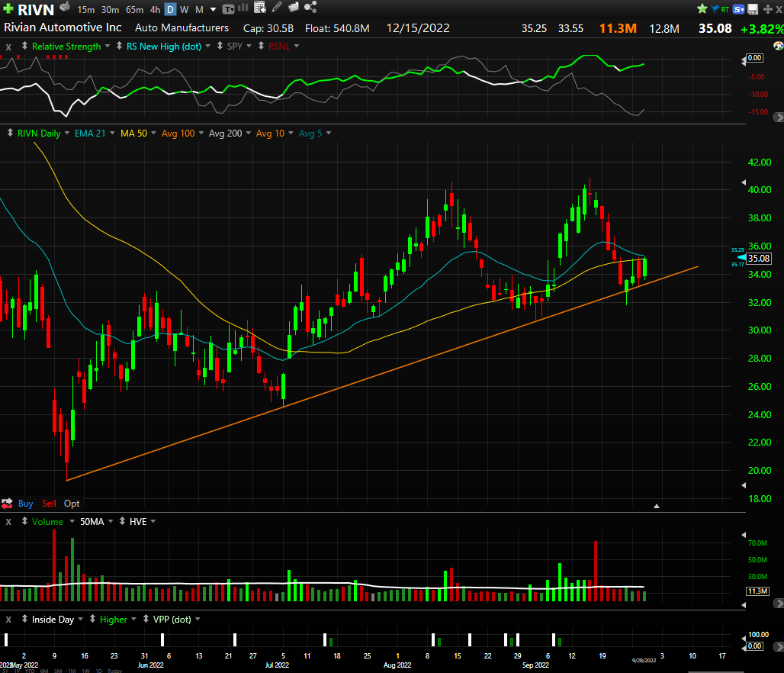Click the Sell link

pos(49,504)
